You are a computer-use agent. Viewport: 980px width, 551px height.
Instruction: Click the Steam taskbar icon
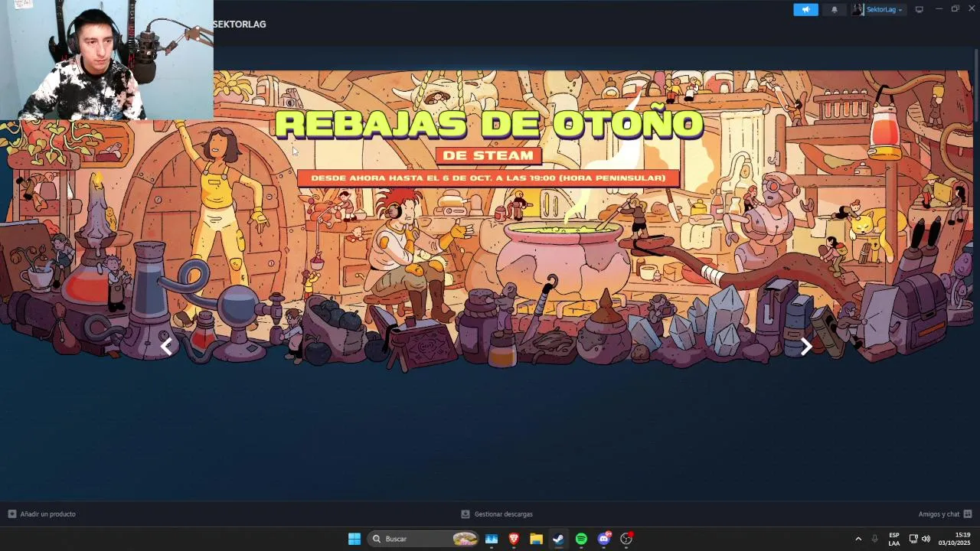pyautogui.click(x=558, y=539)
